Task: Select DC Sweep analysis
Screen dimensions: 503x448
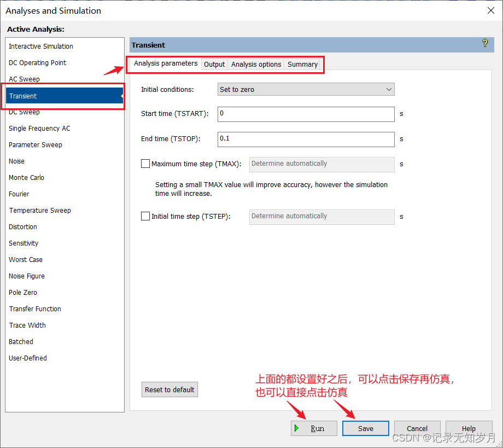Action: point(65,113)
